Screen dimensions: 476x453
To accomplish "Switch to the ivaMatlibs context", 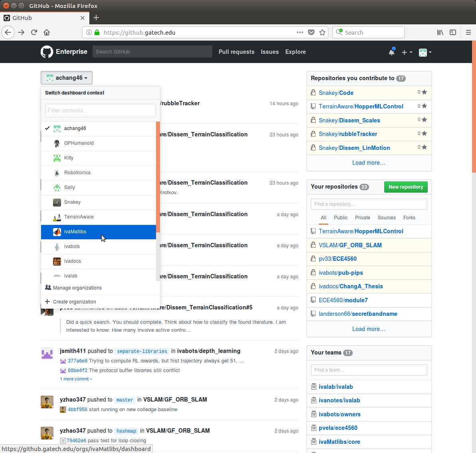I will (75, 232).
